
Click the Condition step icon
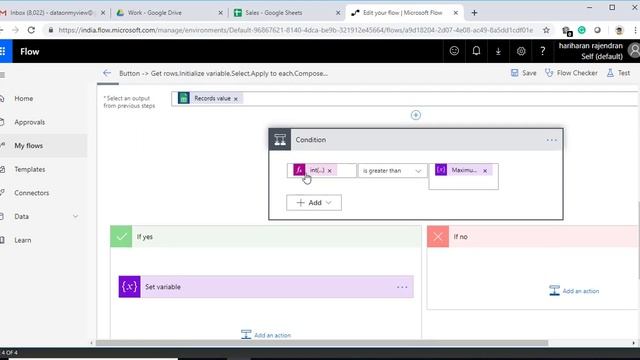pos(280,140)
